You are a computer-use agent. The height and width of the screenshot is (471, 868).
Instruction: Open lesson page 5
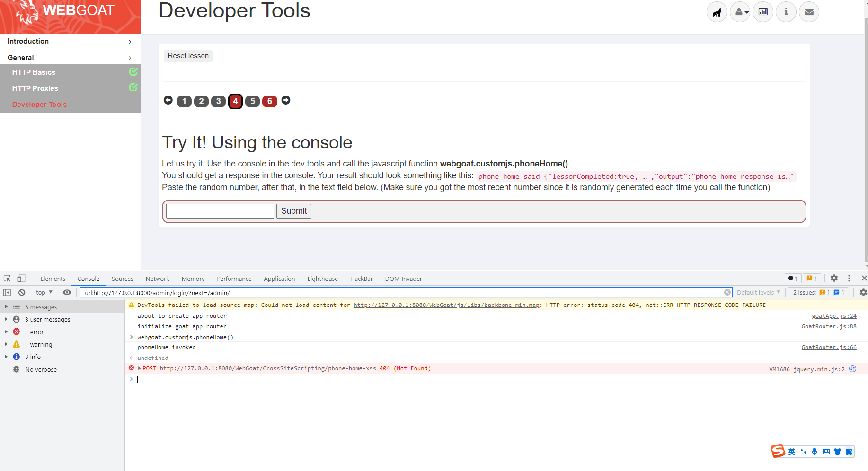253,101
